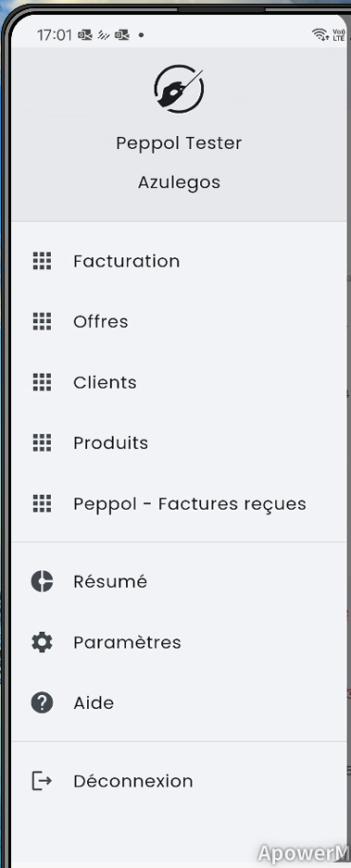Click the grid icon beside Facturation
Image resolution: width=351 pixels, height=868 pixels.
(42, 261)
